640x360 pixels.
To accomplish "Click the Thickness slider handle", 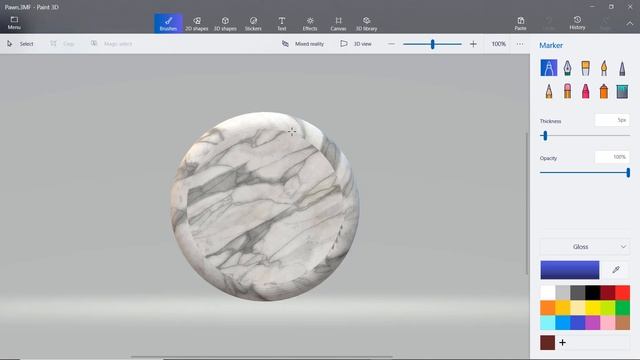I will point(545,136).
